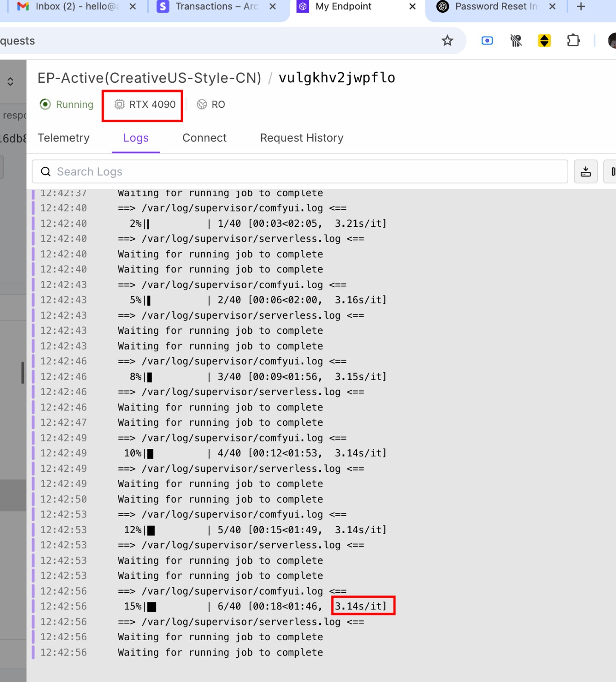Click serverless.log line at 12:42:53
The image size is (616, 682).
tap(241, 545)
